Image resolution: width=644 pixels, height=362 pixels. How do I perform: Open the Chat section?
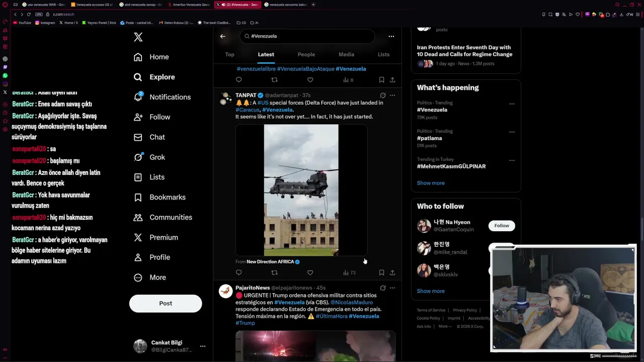(149, 137)
